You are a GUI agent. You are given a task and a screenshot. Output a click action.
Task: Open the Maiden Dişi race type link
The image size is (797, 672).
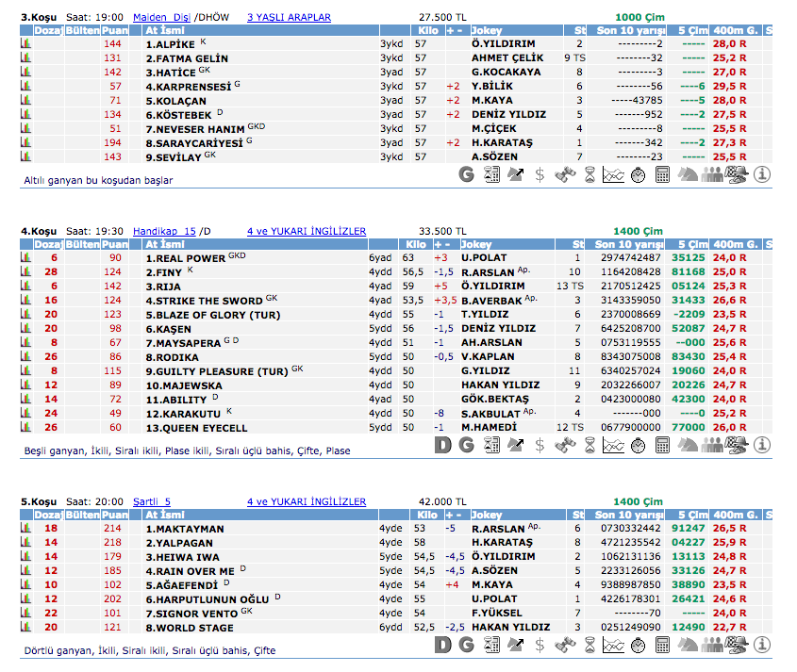pyautogui.click(x=161, y=18)
